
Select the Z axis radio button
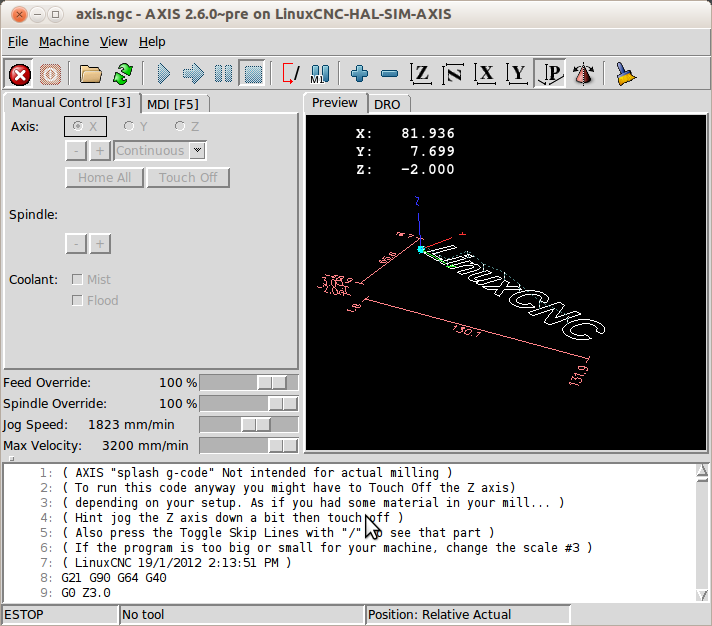coord(187,126)
